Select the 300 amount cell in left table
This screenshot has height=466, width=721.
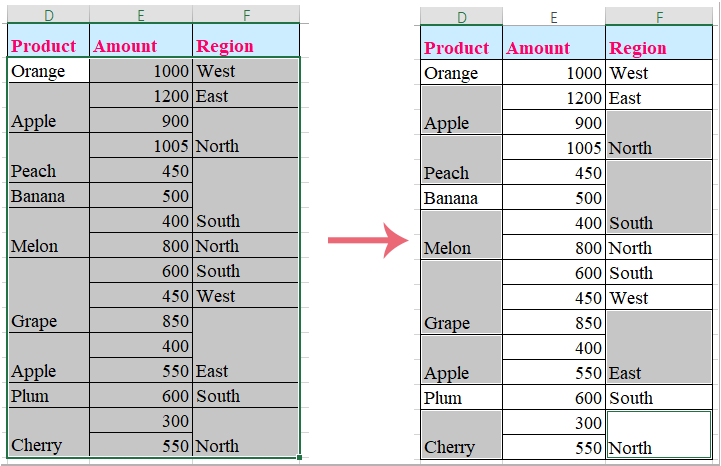pos(140,421)
